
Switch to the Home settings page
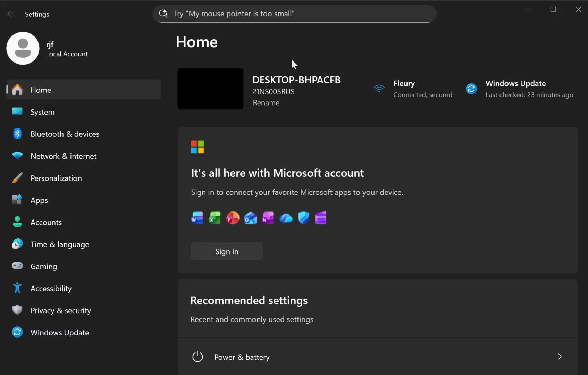(x=41, y=90)
